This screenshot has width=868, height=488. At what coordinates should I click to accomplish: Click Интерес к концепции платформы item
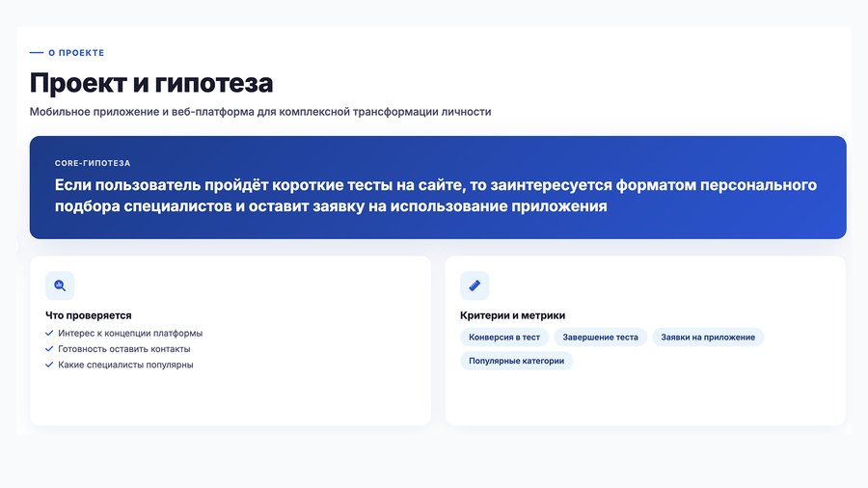pyautogui.click(x=130, y=333)
